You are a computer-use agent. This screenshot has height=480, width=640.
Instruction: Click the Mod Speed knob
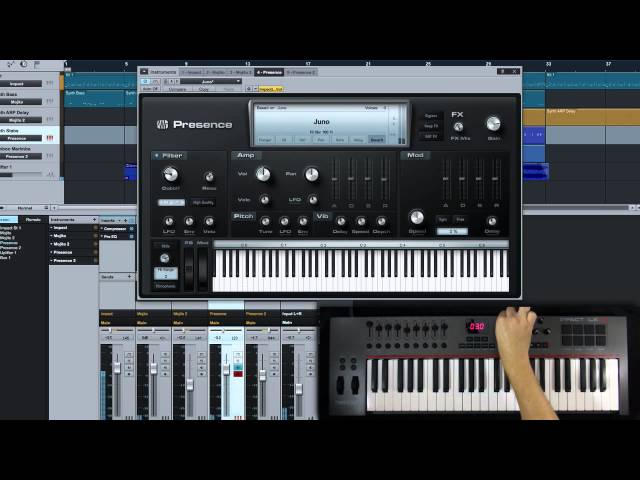click(x=417, y=218)
